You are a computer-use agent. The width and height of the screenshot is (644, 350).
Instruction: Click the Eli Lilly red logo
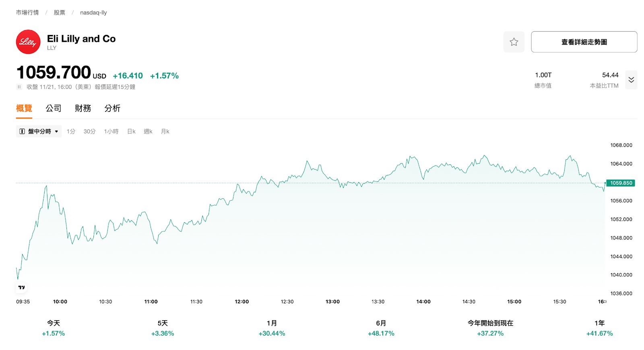point(28,42)
